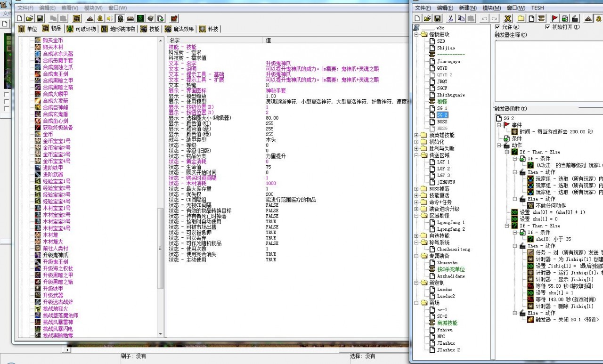
Task: Select trigger SG 1 in the tree
Action: click(x=442, y=108)
